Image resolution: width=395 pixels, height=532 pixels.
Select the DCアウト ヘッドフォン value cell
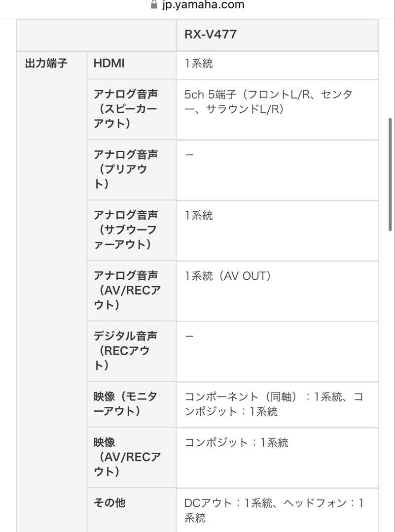pyautogui.click(x=277, y=510)
